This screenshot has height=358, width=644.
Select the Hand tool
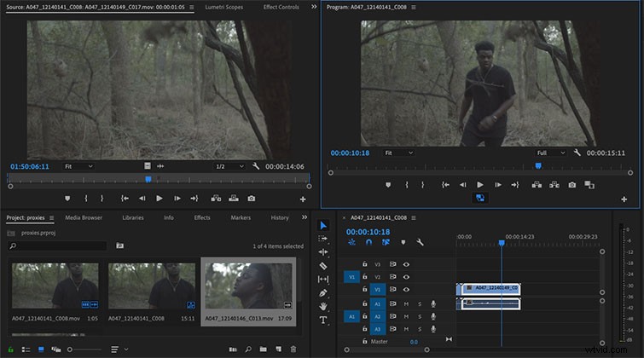[323, 306]
